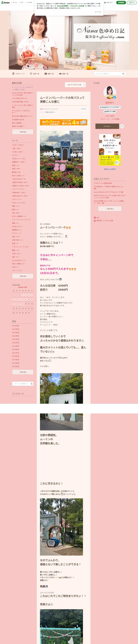138x644 pixels.
Task: Go to previous article またすぐ行きたい新…
Action: [x=75, y=85]
